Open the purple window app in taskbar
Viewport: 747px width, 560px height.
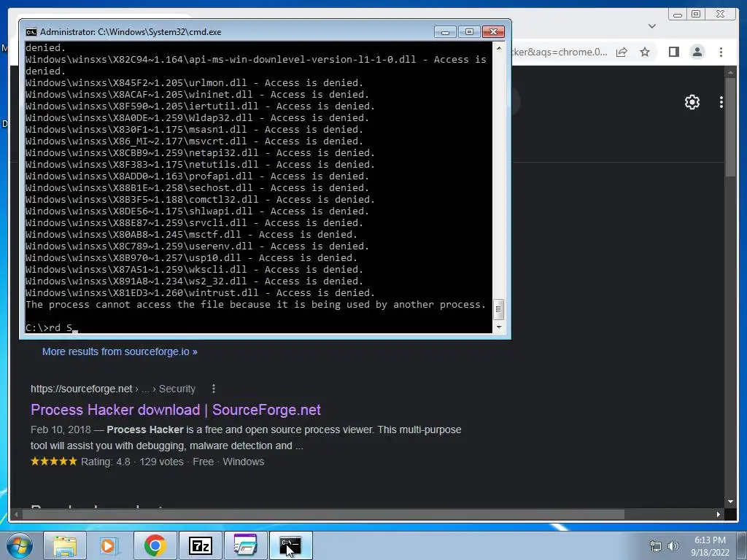point(245,545)
